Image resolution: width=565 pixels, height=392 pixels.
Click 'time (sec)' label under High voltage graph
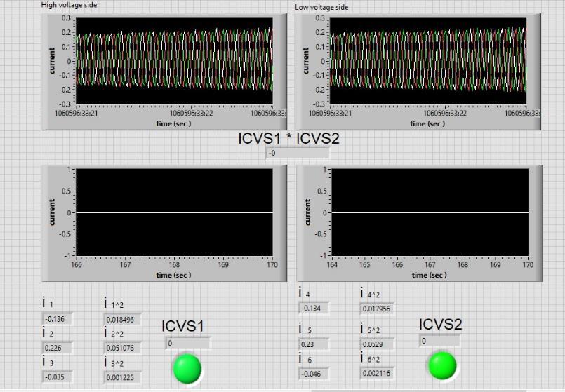click(x=173, y=123)
